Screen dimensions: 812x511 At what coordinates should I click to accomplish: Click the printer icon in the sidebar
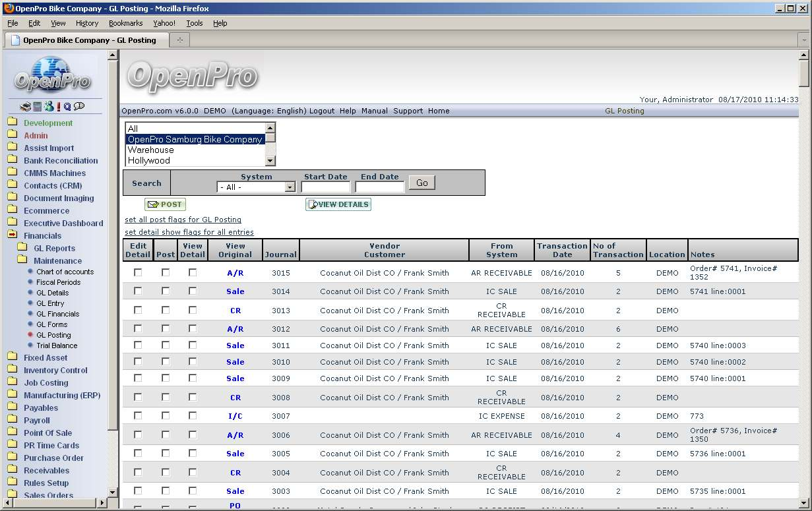click(25, 107)
